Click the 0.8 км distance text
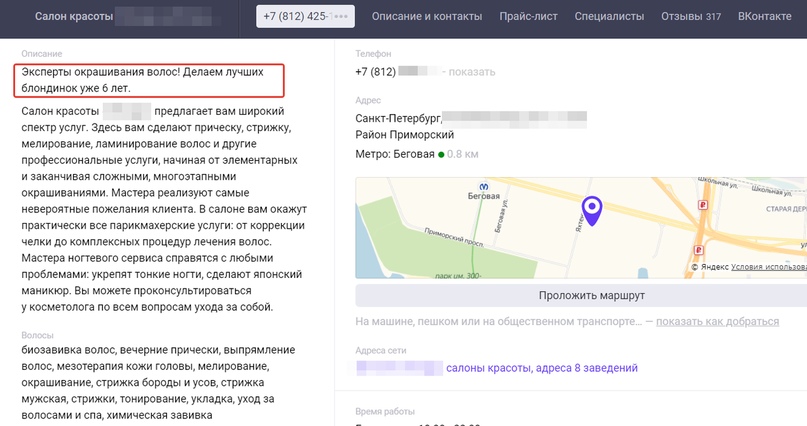This screenshot has width=807, height=426. tap(463, 154)
